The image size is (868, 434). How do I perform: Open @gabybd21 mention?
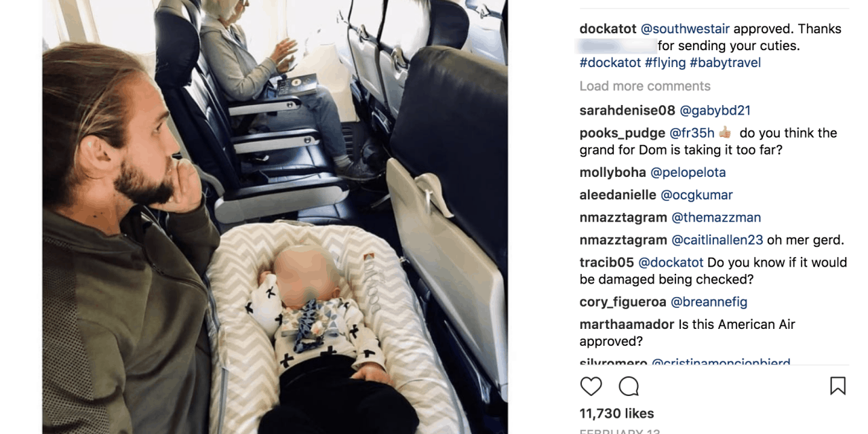point(715,111)
